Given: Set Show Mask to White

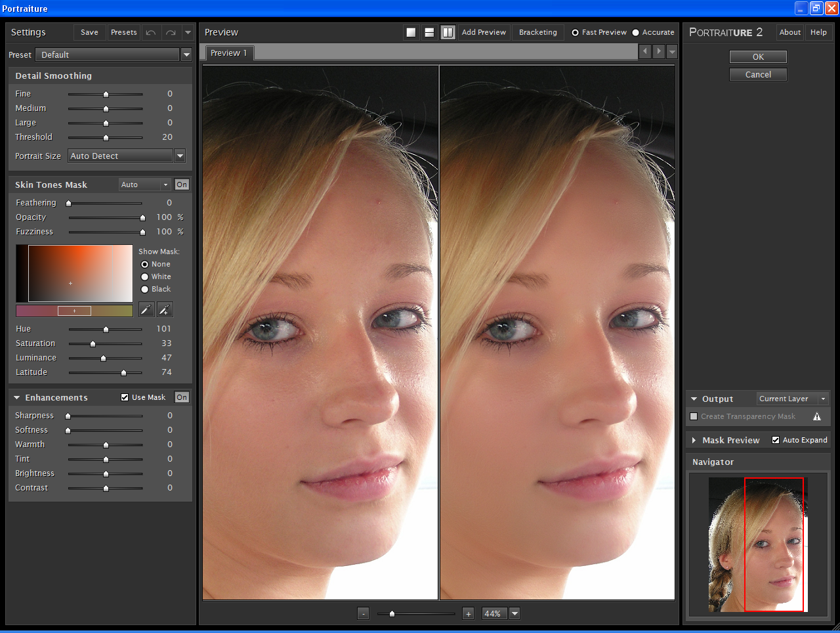Looking at the screenshot, I should click(x=145, y=276).
